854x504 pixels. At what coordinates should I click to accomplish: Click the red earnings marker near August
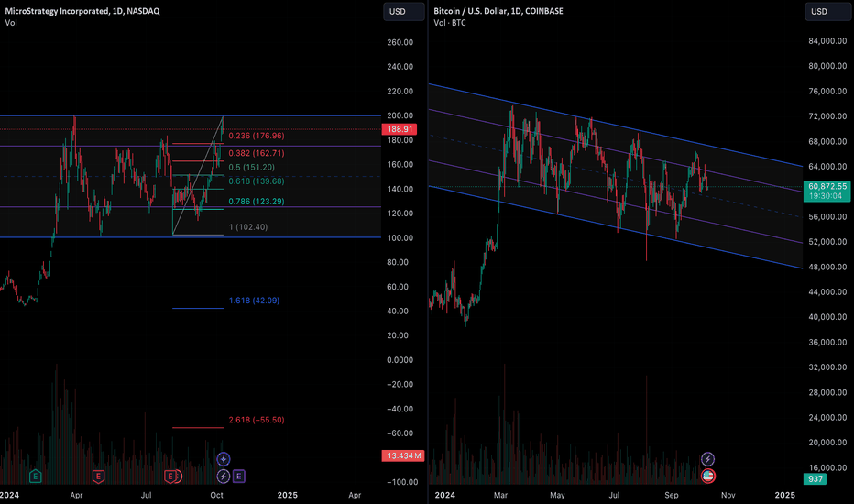(170, 477)
